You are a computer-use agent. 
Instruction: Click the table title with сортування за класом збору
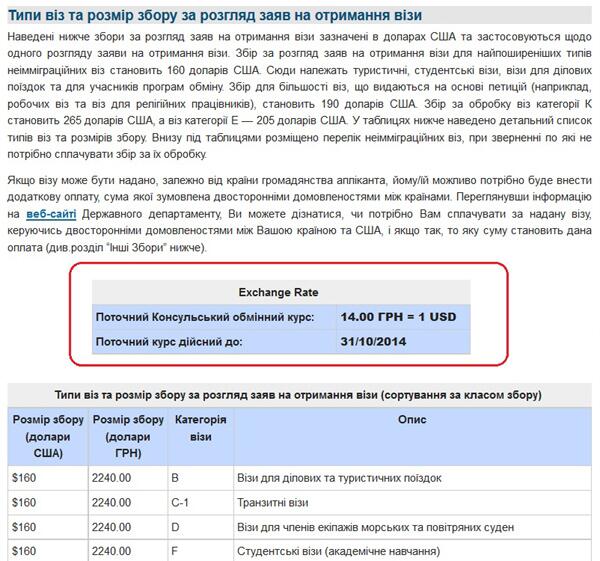[x=299, y=394]
